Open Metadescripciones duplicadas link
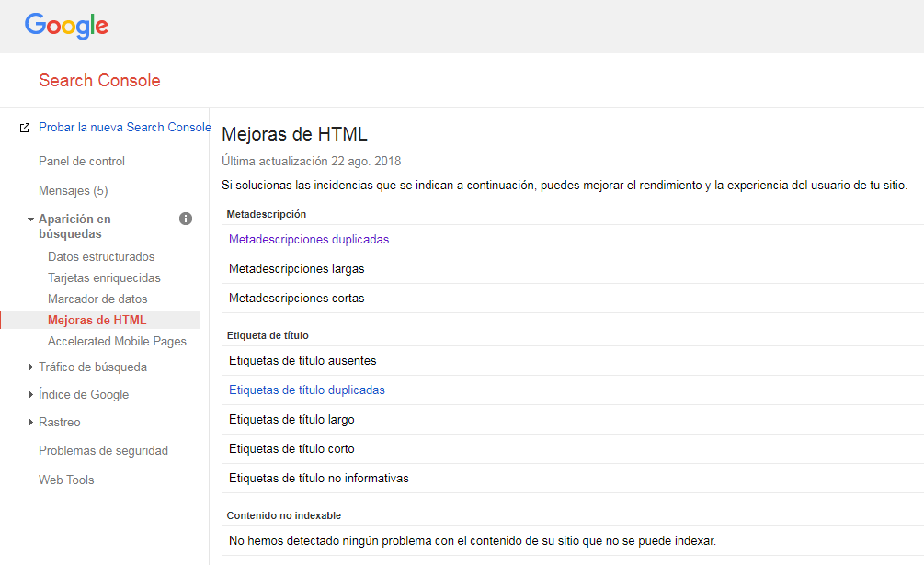The width and height of the screenshot is (924, 565). (x=308, y=240)
